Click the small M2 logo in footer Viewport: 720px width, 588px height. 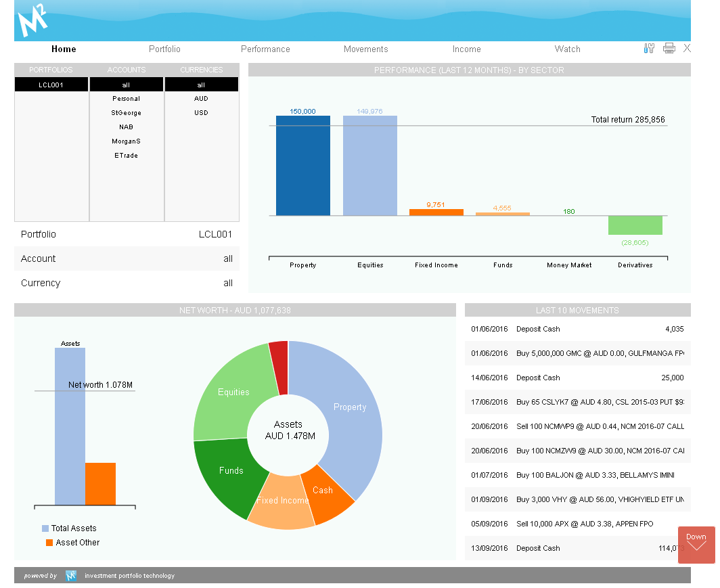click(x=71, y=576)
